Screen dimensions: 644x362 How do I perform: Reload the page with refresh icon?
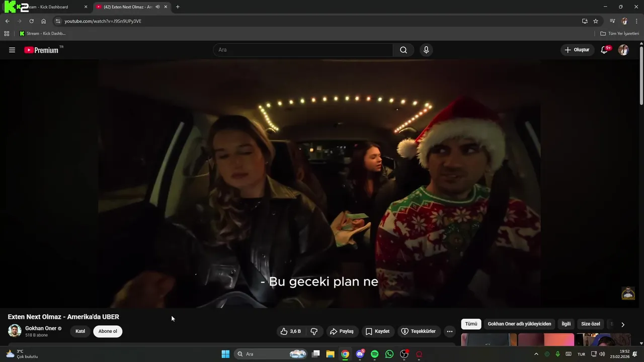click(x=31, y=21)
